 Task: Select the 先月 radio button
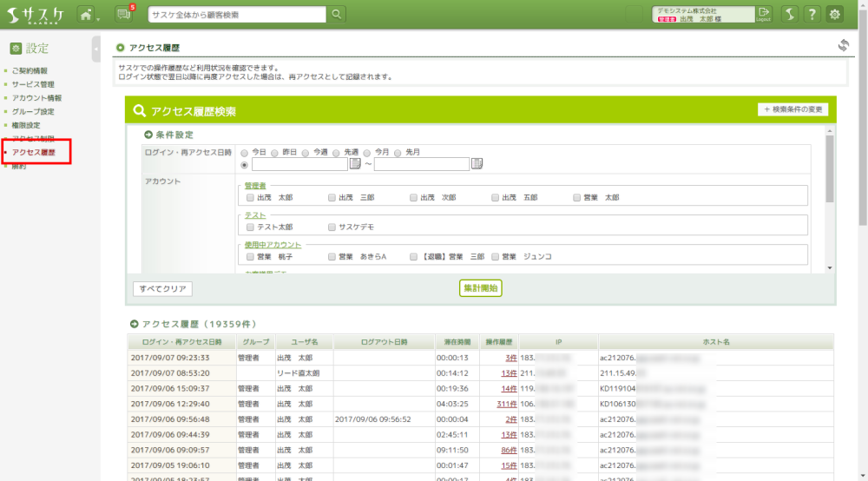[x=398, y=152]
